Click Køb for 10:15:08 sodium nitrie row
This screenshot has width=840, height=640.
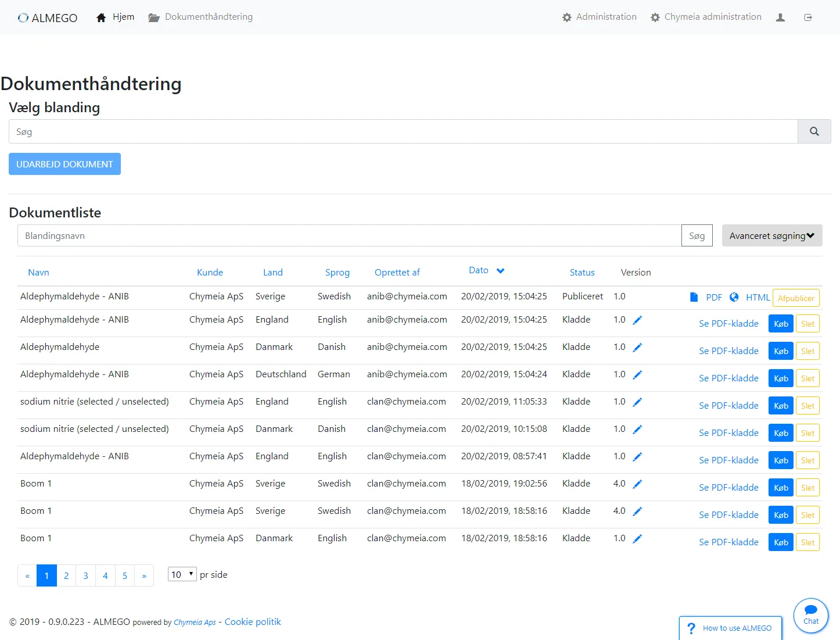pyautogui.click(x=781, y=433)
